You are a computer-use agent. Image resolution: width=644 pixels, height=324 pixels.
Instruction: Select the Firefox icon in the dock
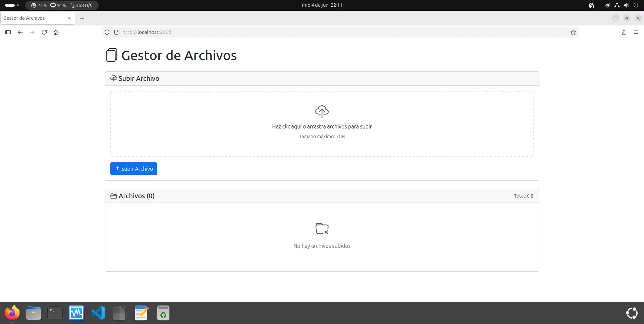[12, 313]
